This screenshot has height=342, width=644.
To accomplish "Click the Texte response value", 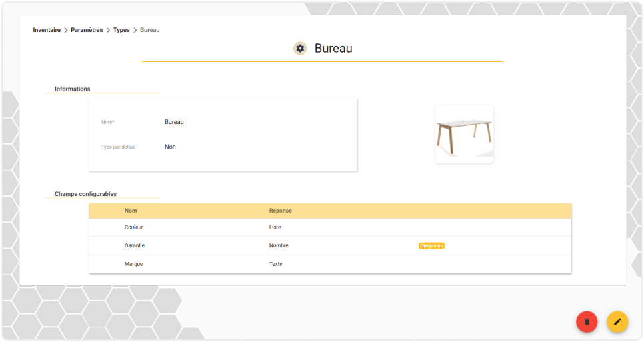I will click(x=275, y=264).
